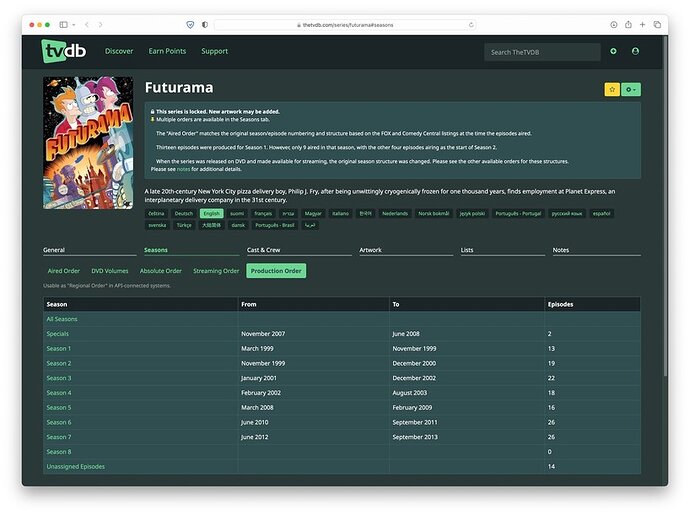Select the Deutsch language tag
The height and width of the screenshot is (514, 690).
point(184,213)
